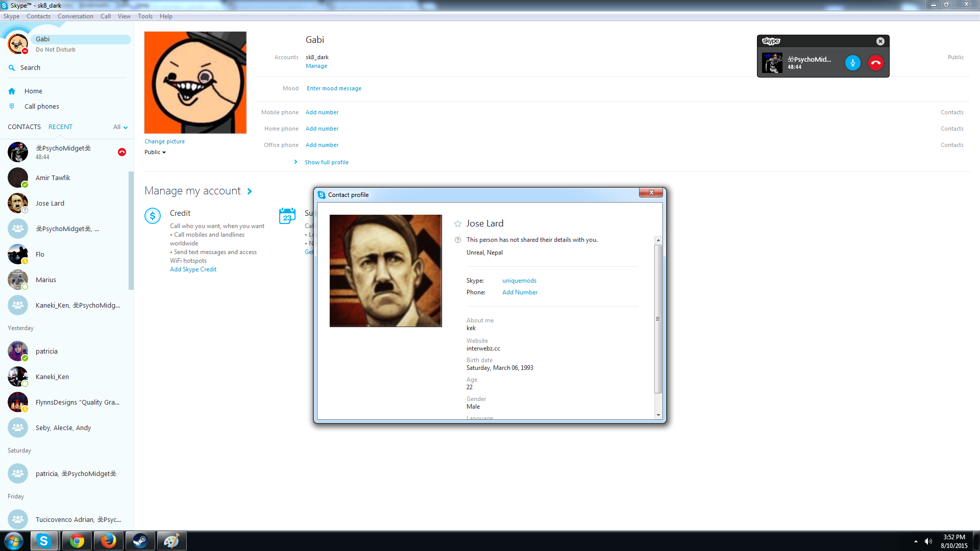Screen dimensions: 980x551
Task: Expand Show full profile
Action: [327, 162]
